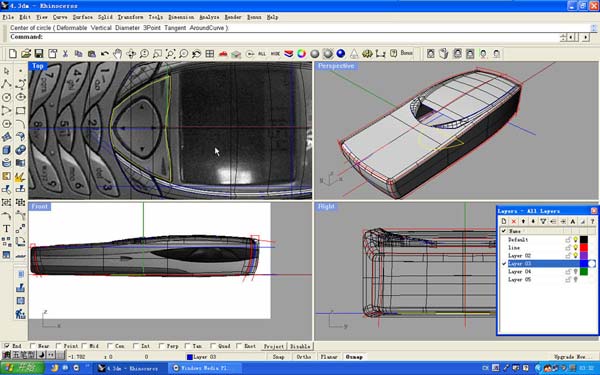Click the Explode icon in left toolbar
Viewport: 600px width, 375px height.
pyautogui.click(x=21, y=176)
